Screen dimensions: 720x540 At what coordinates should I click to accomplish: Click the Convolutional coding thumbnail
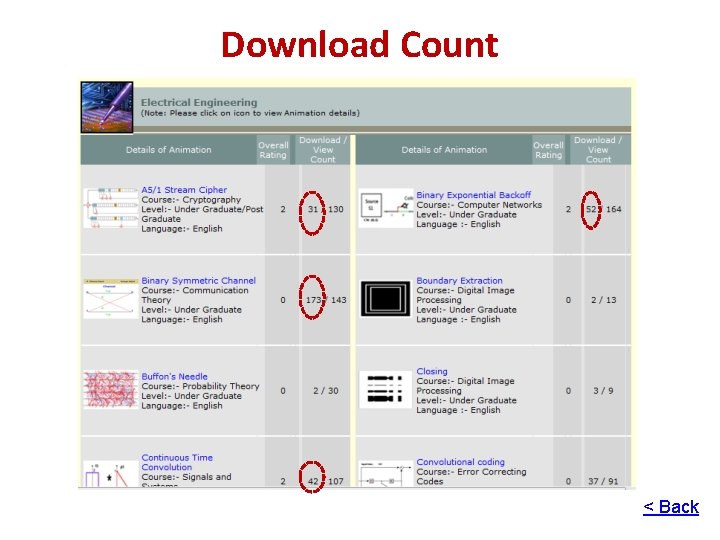[x=386, y=474]
